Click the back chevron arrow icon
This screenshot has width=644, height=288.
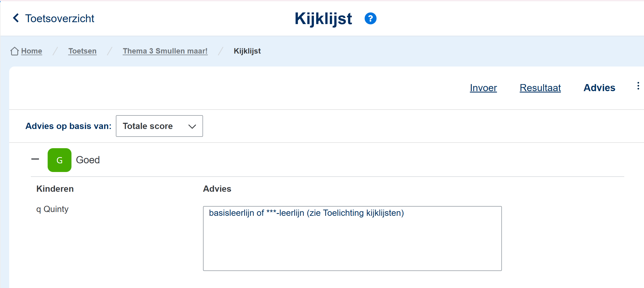tap(16, 18)
